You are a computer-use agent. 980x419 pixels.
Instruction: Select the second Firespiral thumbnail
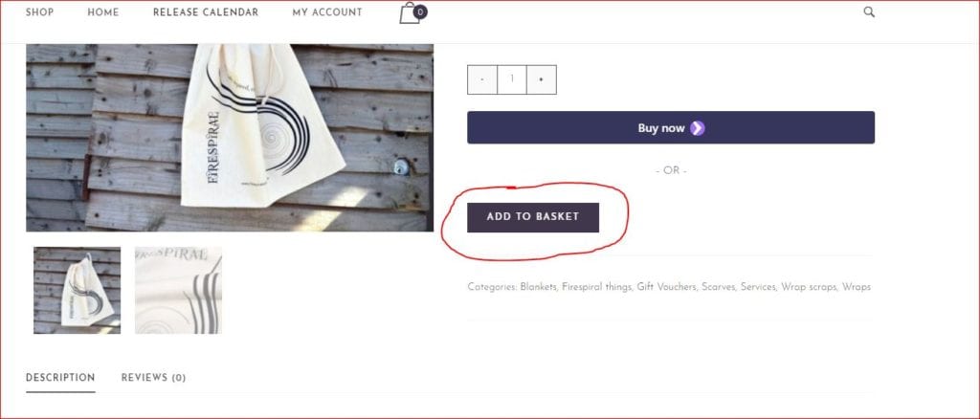178,291
